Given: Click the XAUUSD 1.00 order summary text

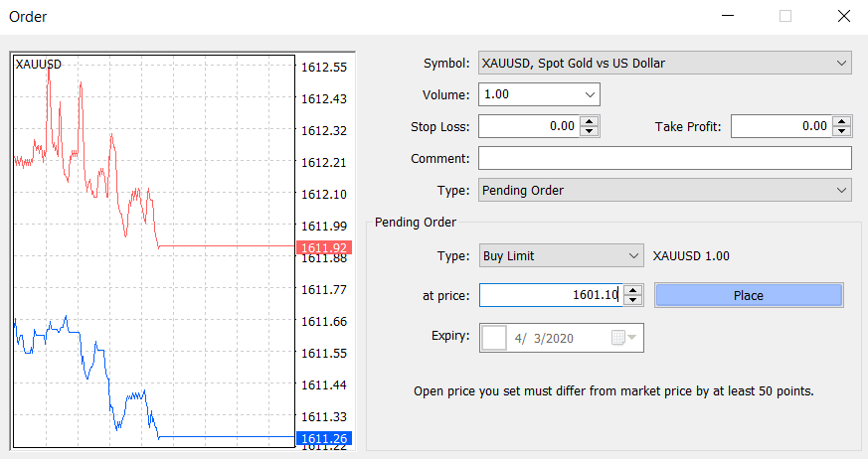Looking at the screenshot, I should tap(691, 256).
